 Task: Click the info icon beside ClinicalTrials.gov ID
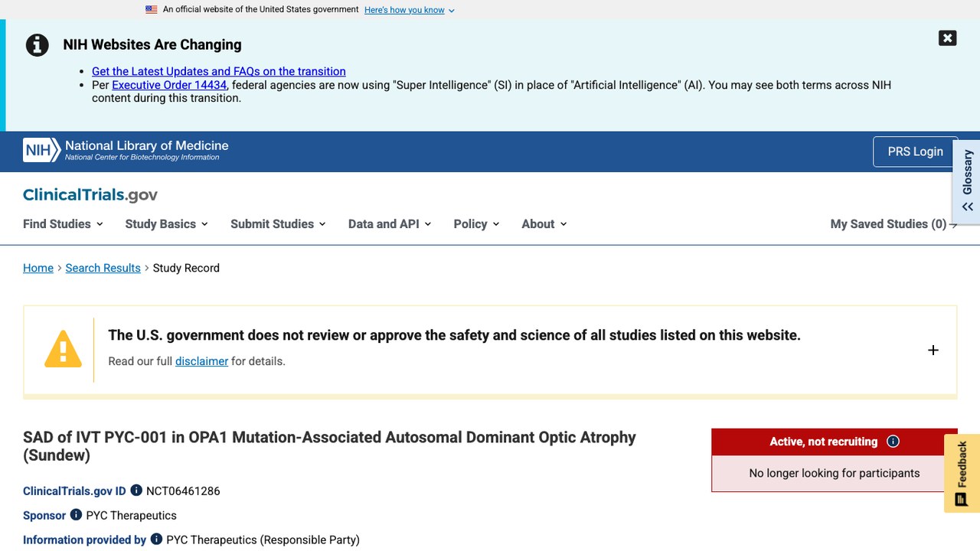136,491
